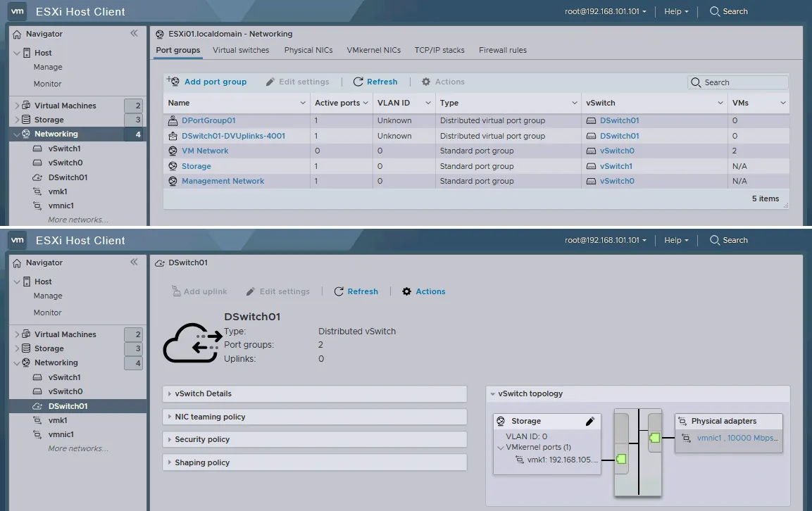
Task: Click Navigator home icon in top window
Action: [17, 34]
